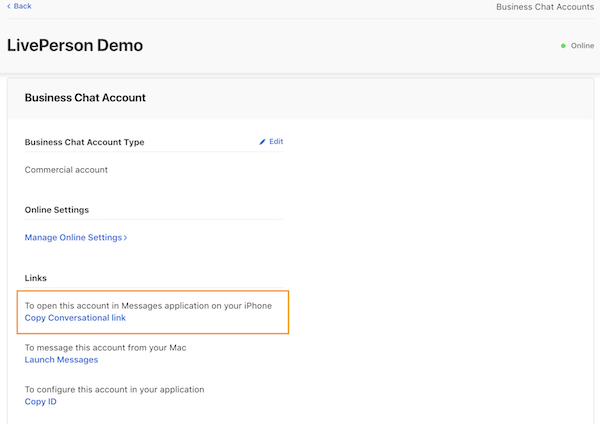Image resolution: width=600 pixels, height=424 pixels.
Task: Edit the Business Chat Account Type
Action: point(271,142)
